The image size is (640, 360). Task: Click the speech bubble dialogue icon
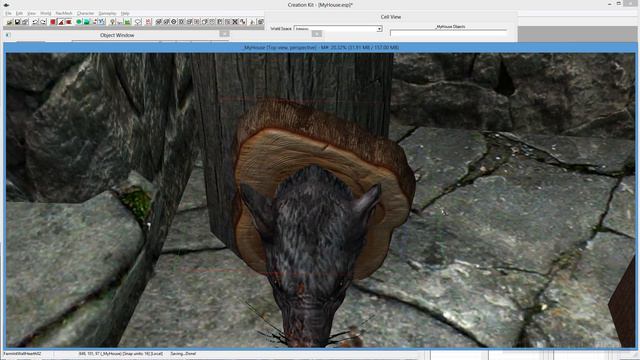pos(138,22)
